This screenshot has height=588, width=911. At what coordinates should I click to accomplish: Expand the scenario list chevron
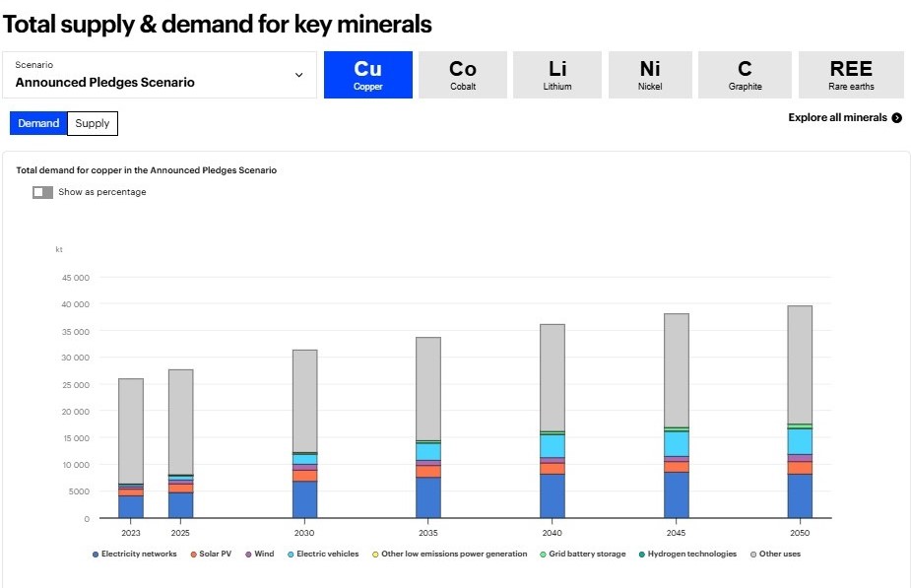[x=299, y=75]
